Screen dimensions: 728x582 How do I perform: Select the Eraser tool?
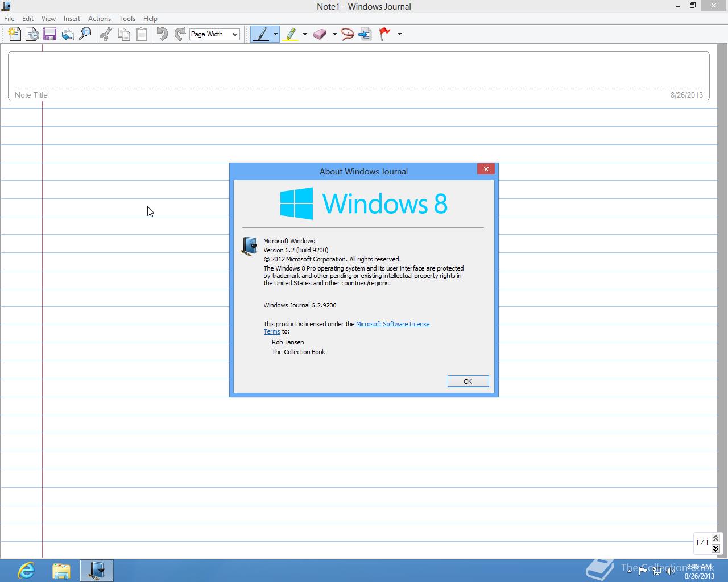[x=320, y=34]
